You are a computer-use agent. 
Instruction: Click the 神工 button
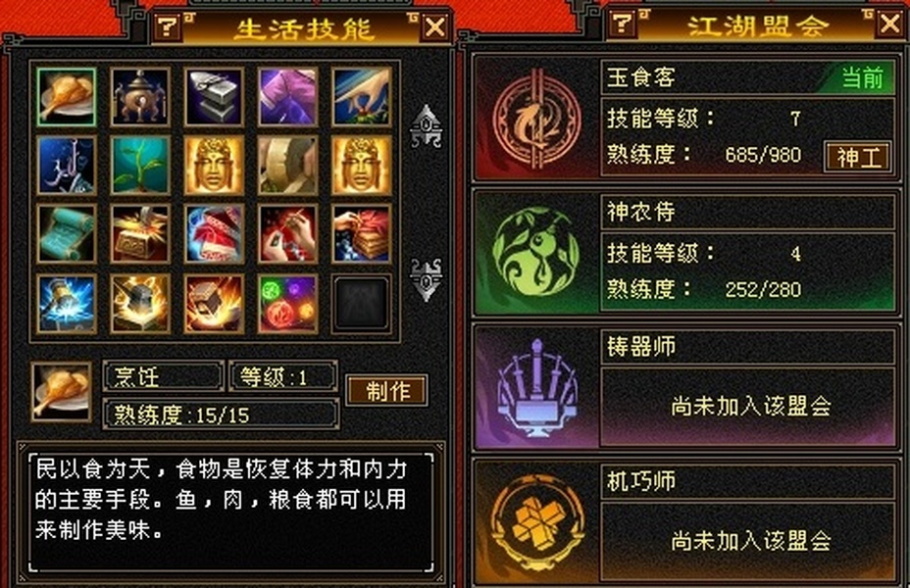pyautogui.click(x=858, y=157)
